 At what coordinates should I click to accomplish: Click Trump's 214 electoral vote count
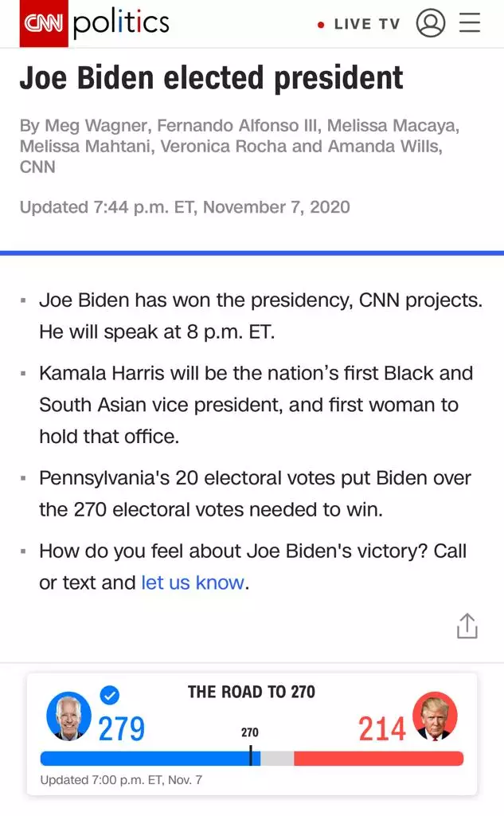coord(382,729)
